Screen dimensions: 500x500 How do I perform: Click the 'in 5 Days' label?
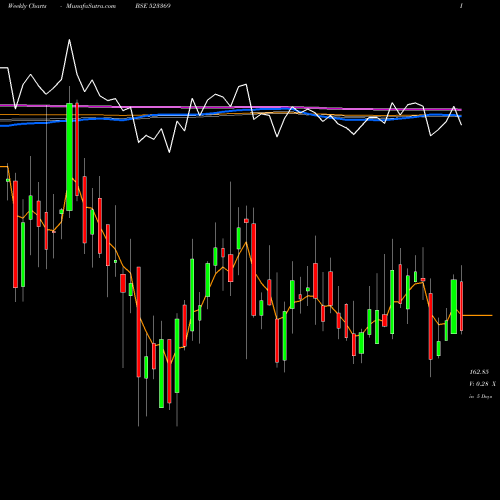[480, 396]
